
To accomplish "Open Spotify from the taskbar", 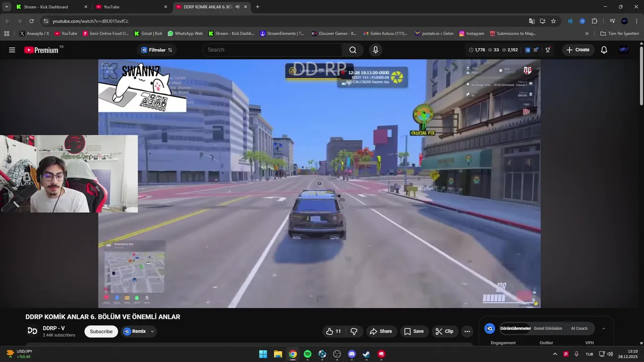I will [307, 354].
